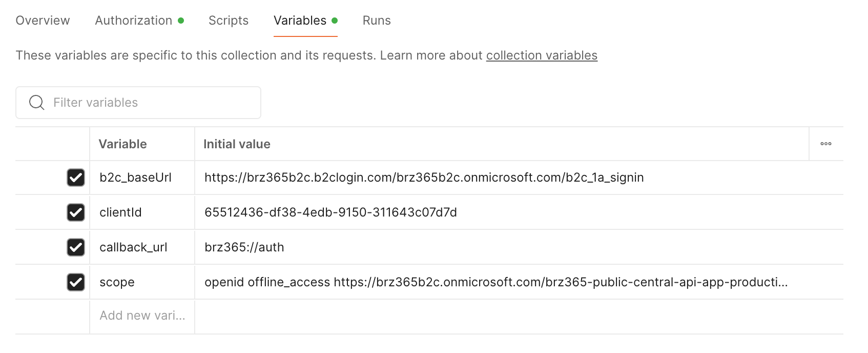
Task: Click the magnifier search icon
Action: point(36,103)
